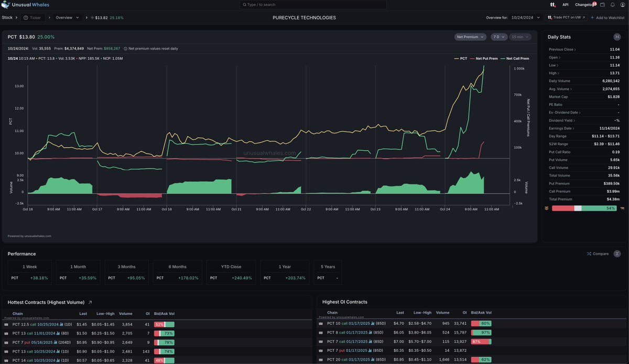This screenshot has width=629, height=364.
Task: Focus the Ticker input field
Action: pos(32,18)
